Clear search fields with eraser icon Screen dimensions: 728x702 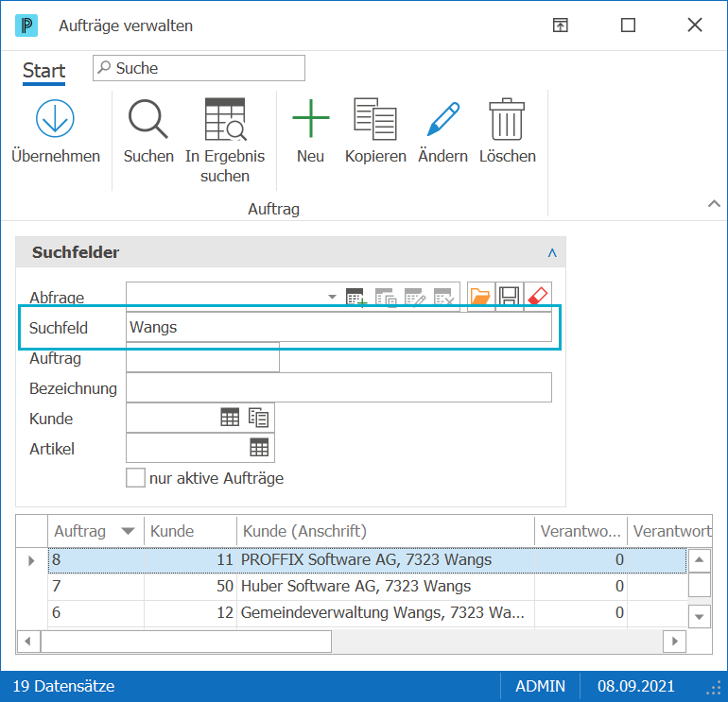point(538,296)
